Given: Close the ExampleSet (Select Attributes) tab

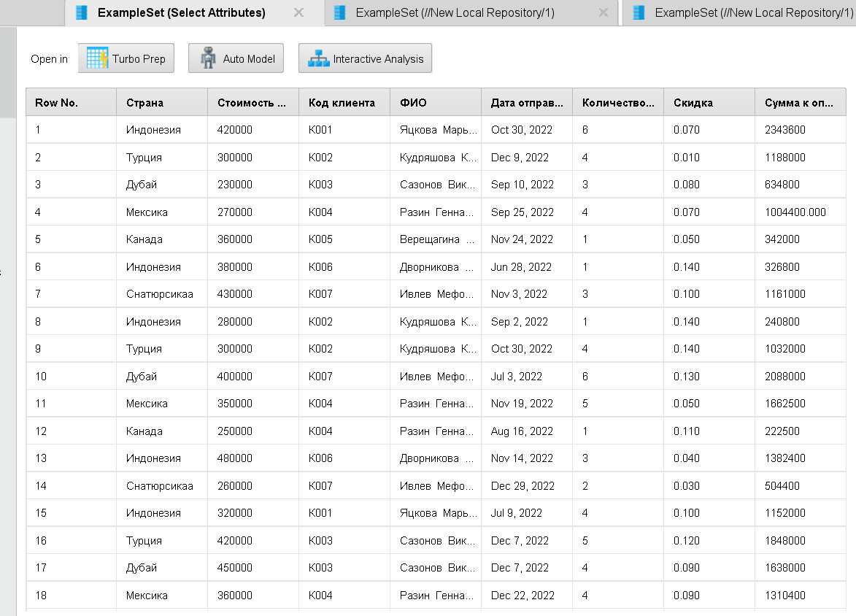Looking at the screenshot, I should 298,12.
